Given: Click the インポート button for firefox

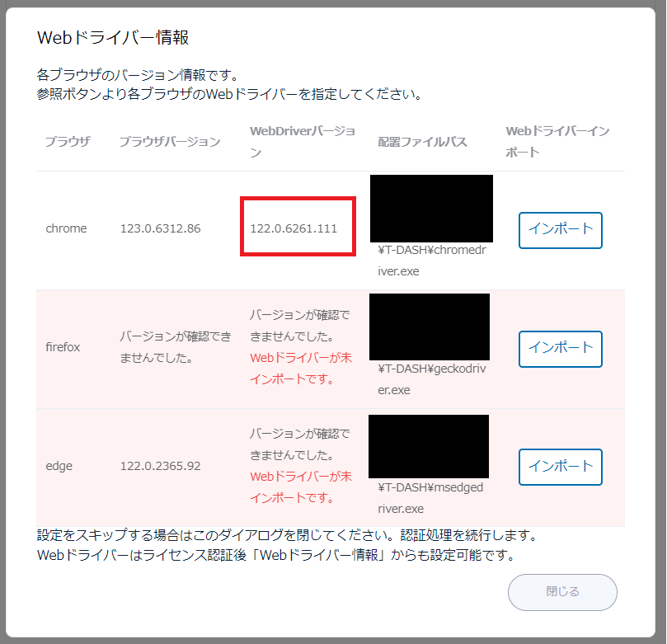Looking at the screenshot, I should click(x=560, y=349).
